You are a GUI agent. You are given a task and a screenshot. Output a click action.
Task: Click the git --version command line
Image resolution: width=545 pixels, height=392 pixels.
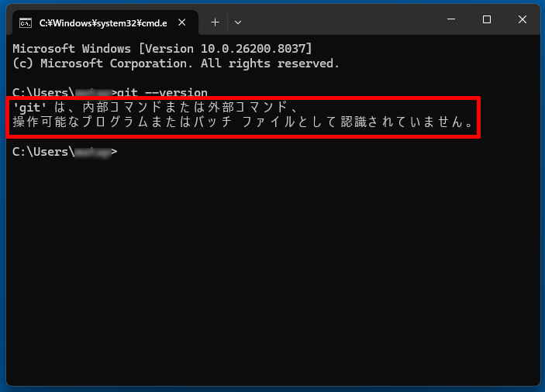coord(110,92)
